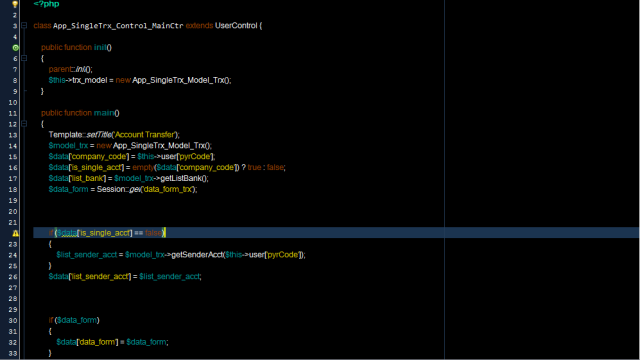640x360 pixels.
Task: Click the main function name on line 11
Action: [104, 113]
